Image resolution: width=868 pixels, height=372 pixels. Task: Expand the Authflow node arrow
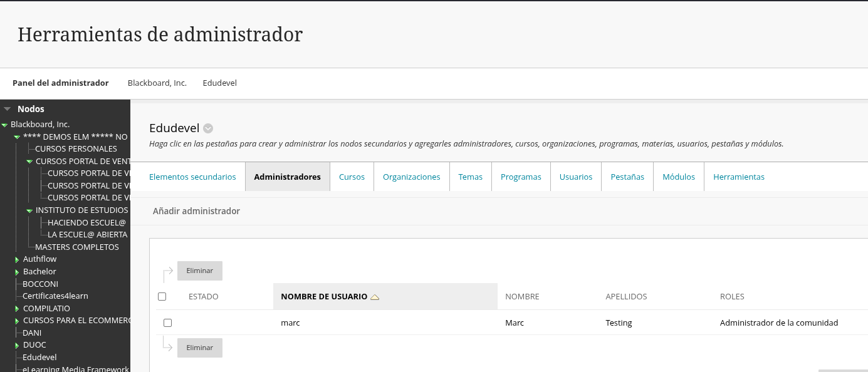pos(17,259)
